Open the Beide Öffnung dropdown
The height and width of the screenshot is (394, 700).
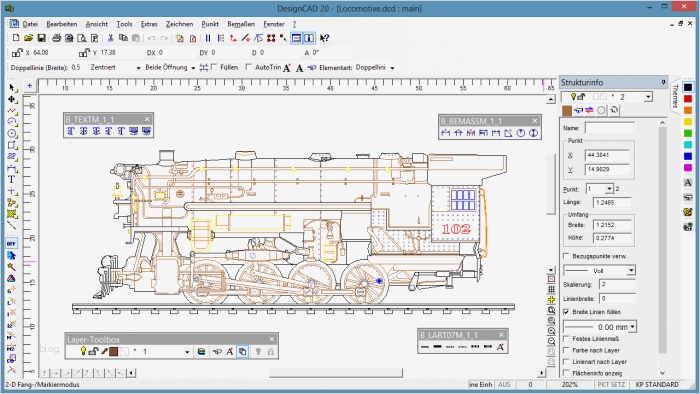tap(193, 68)
